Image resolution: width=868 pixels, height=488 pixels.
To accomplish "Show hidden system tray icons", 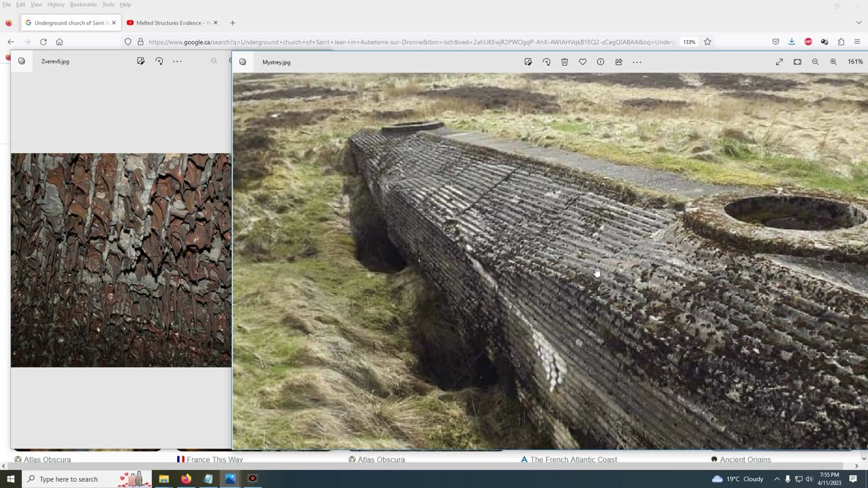I will pos(777,479).
